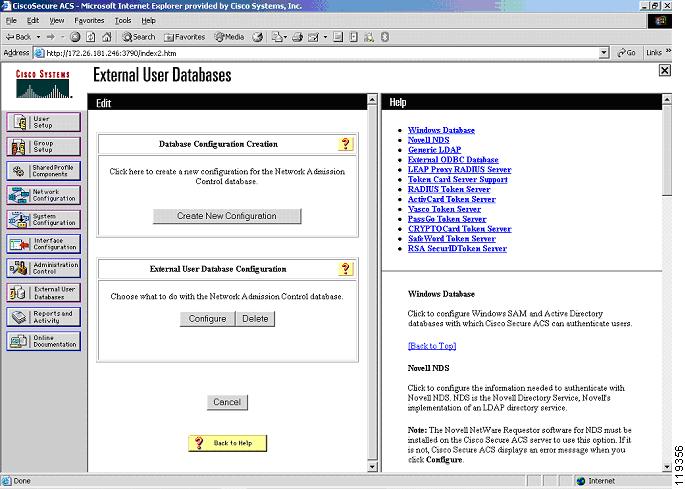Open the CRYPTOCard Token Server link
This screenshot has height=489, width=685.
(459, 229)
